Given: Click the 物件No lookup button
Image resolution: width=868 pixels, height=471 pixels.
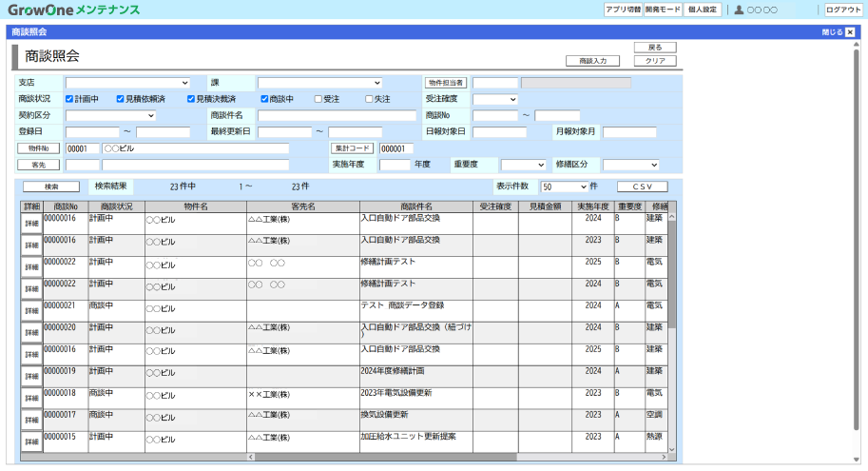Looking at the screenshot, I should 39,149.
